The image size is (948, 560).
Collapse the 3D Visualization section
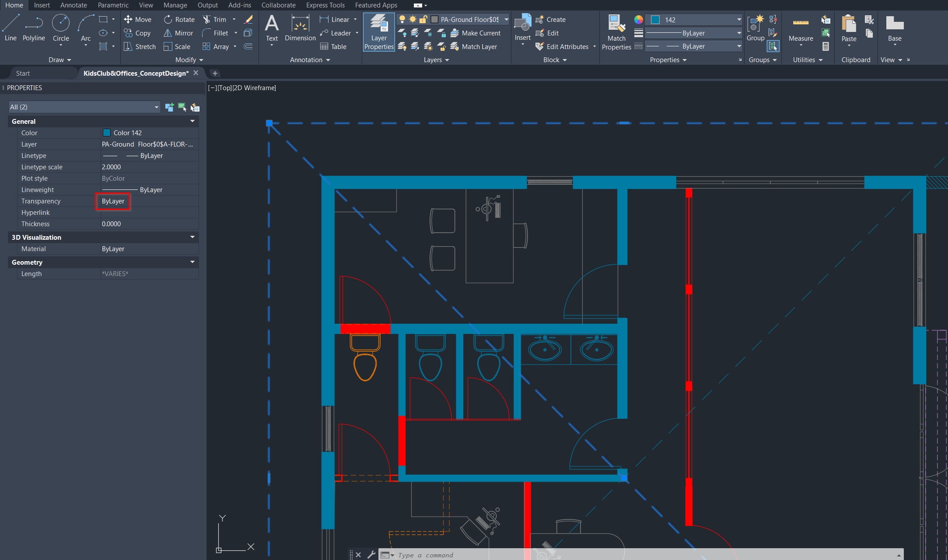click(192, 237)
